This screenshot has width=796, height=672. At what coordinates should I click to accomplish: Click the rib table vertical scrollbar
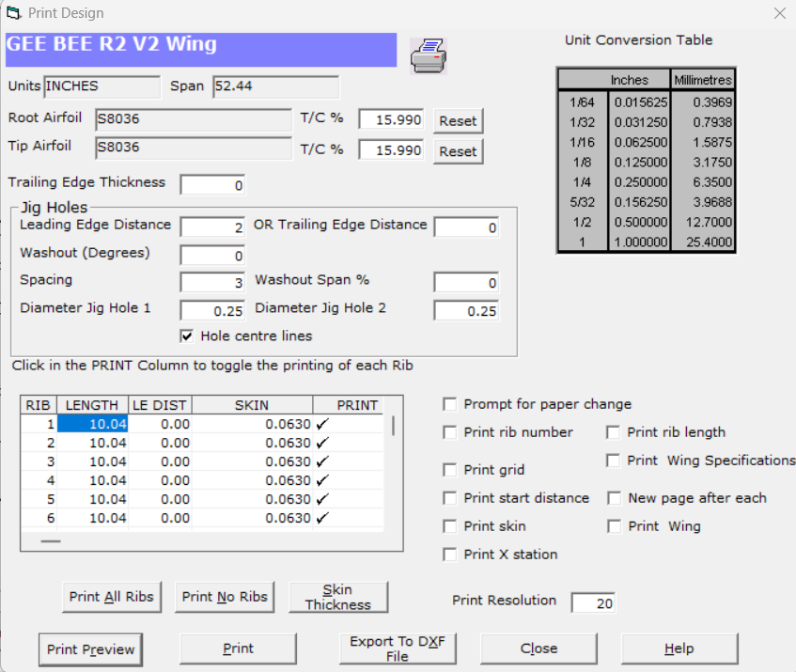(393, 426)
